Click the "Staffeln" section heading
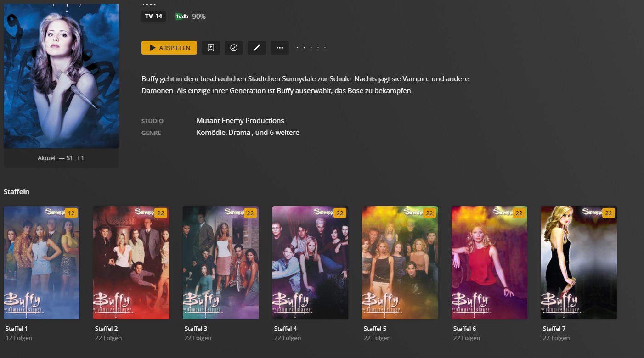 pos(17,192)
